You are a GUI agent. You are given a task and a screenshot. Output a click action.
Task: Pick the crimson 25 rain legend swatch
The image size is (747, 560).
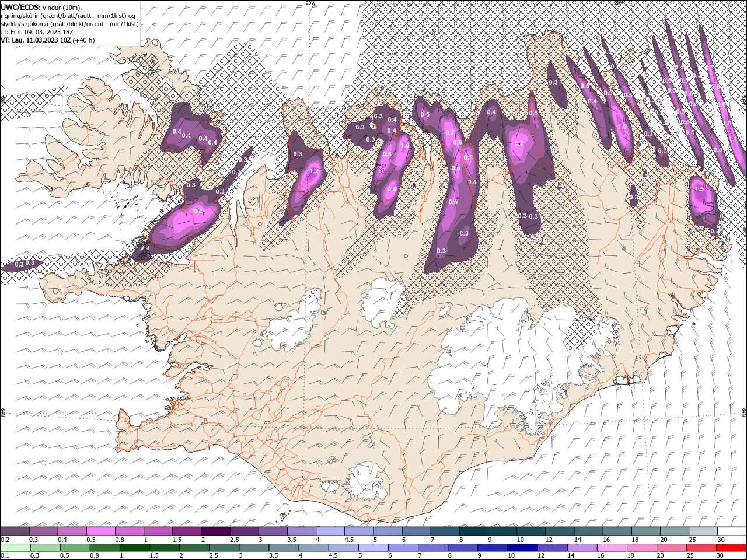tap(701, 548)
